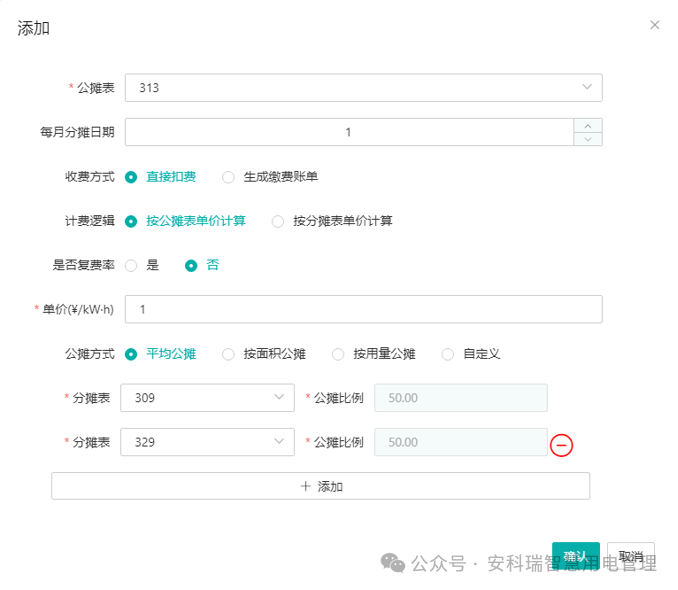Click the 确认 button to confirm
Image resolution: width=678 pixels, height=590 pixels.
pos(575,556)
